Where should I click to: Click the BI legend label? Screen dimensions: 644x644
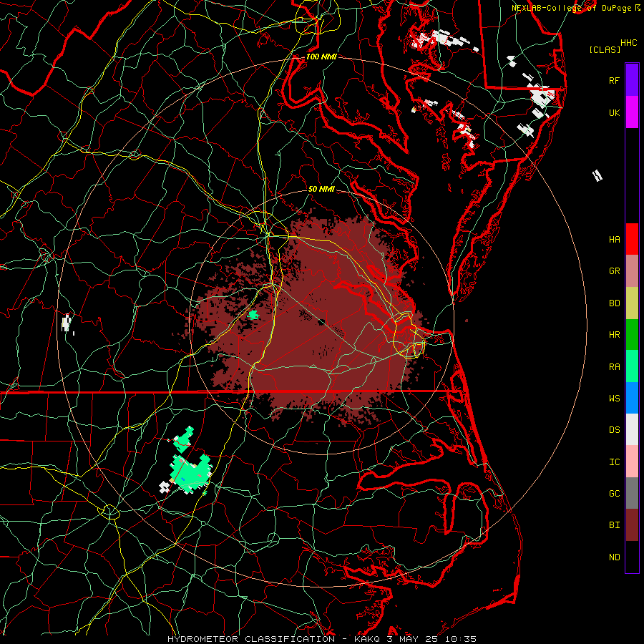click(614, 525)
